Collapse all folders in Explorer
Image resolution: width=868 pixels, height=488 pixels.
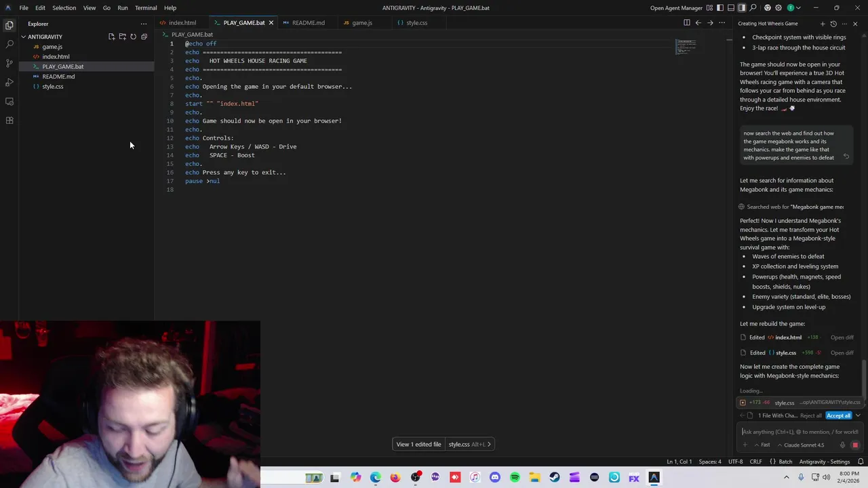[144, 37]
